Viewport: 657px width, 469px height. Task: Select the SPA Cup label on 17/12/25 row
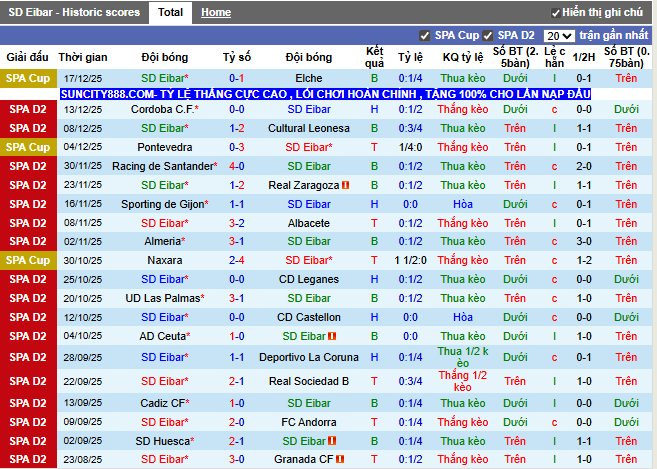[x=28, y=78]
